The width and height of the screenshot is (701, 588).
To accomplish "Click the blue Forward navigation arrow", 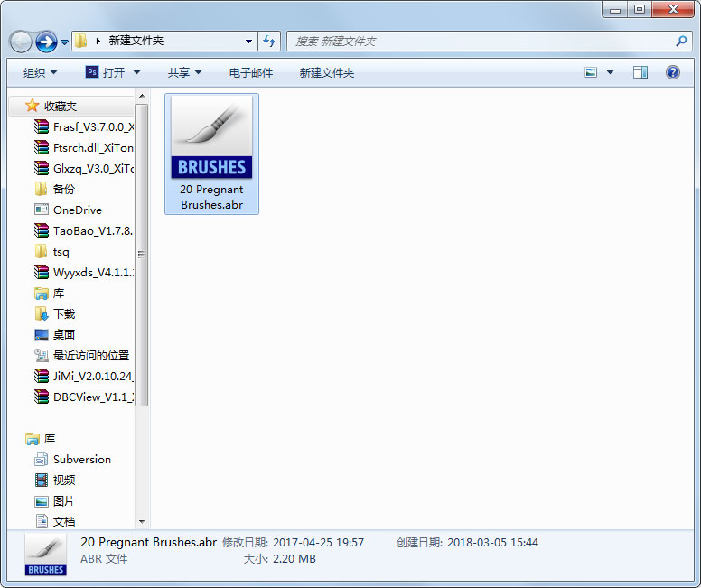I will tap(46, 42).
